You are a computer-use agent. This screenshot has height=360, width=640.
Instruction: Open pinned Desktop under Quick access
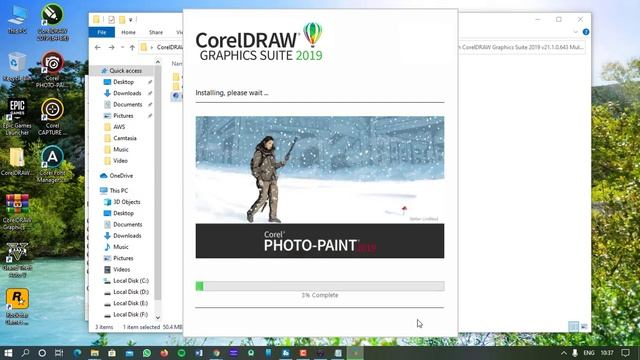tap(123, 82)
